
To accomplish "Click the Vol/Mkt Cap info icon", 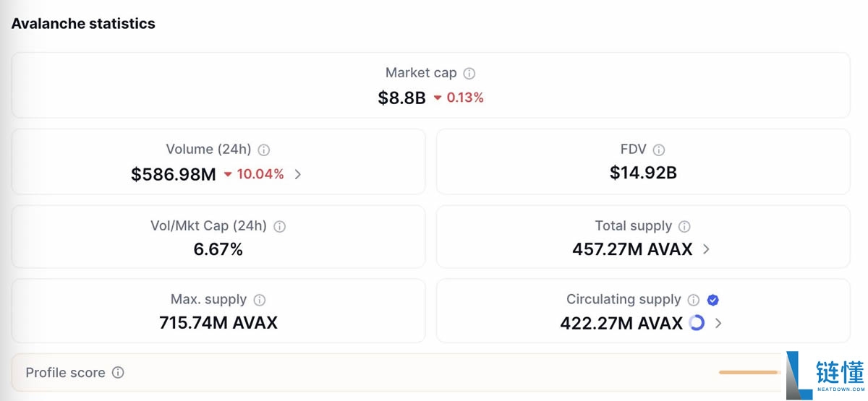I will pyautogui.click(x=280, y=226).
